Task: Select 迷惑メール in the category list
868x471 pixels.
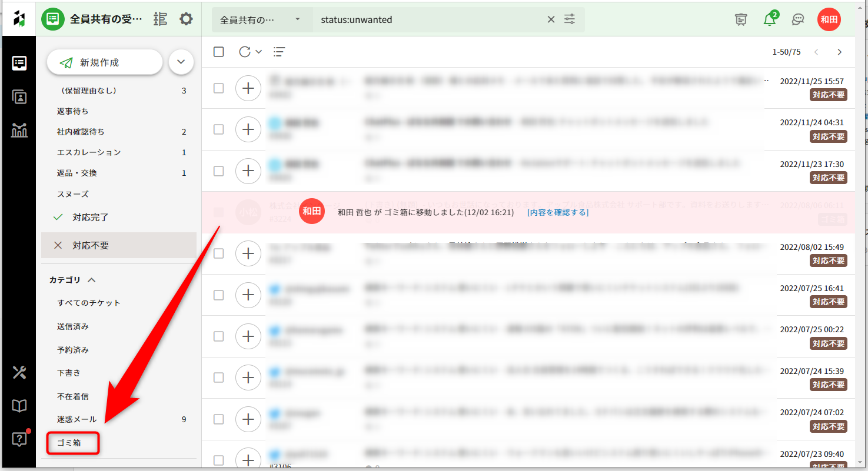Action: point(77,419)
